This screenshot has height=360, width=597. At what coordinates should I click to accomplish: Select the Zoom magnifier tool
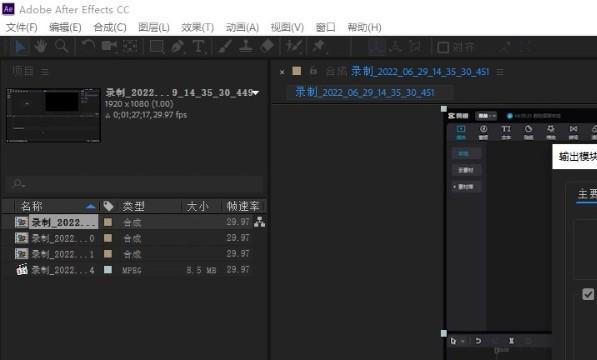(61, 47)
